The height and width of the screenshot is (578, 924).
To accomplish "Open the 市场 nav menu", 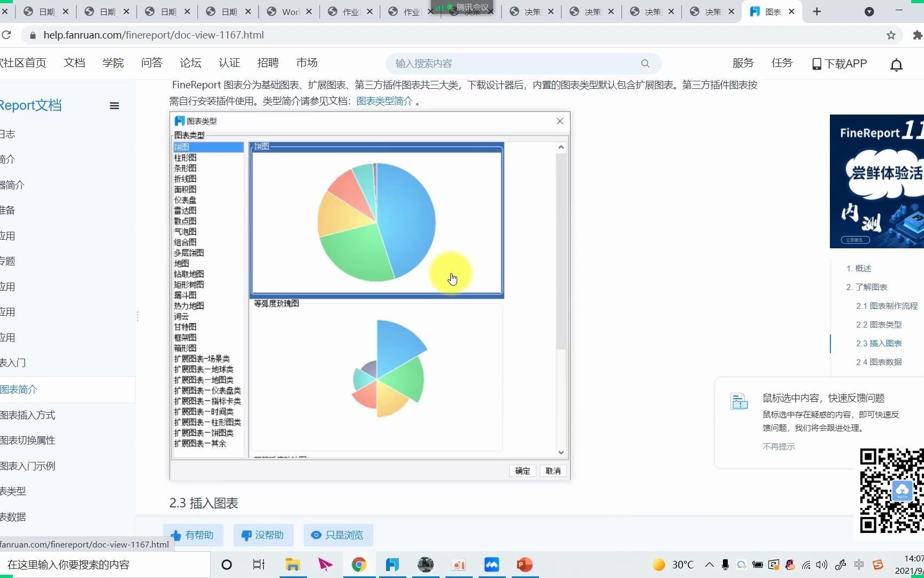I will [x=307, y=63].
